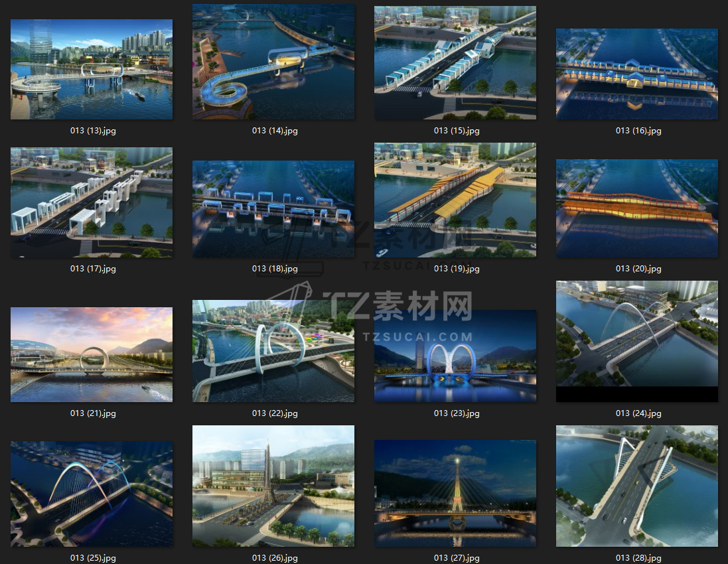728x564 pixels.
Task: Select the 013 (20).jpg thumbnail image
Action: tap(637, 208)
